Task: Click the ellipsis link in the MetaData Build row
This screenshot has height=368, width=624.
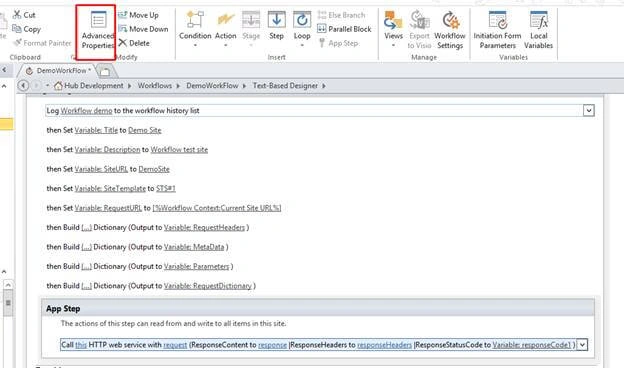Action: click(x=86, y=247)
